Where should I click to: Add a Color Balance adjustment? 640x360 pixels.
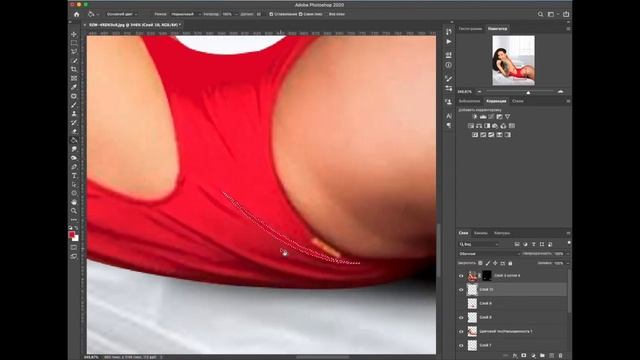479,126
